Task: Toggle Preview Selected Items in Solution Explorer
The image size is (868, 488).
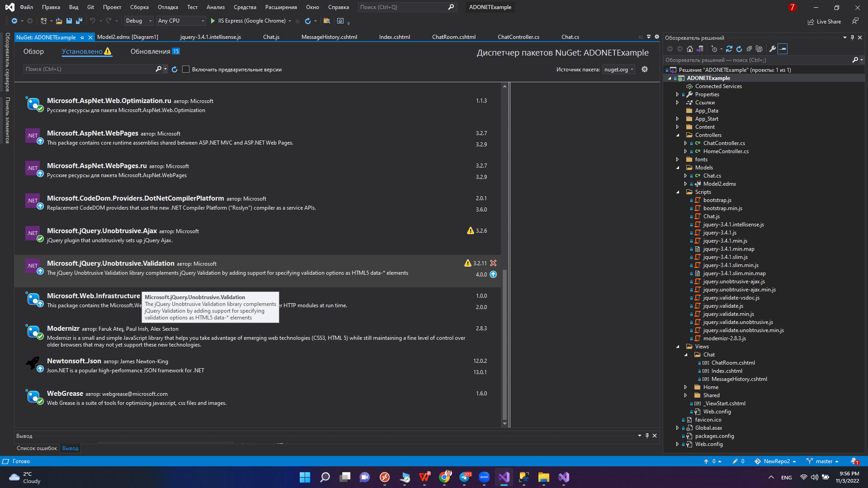Action: tap(783, 49)
